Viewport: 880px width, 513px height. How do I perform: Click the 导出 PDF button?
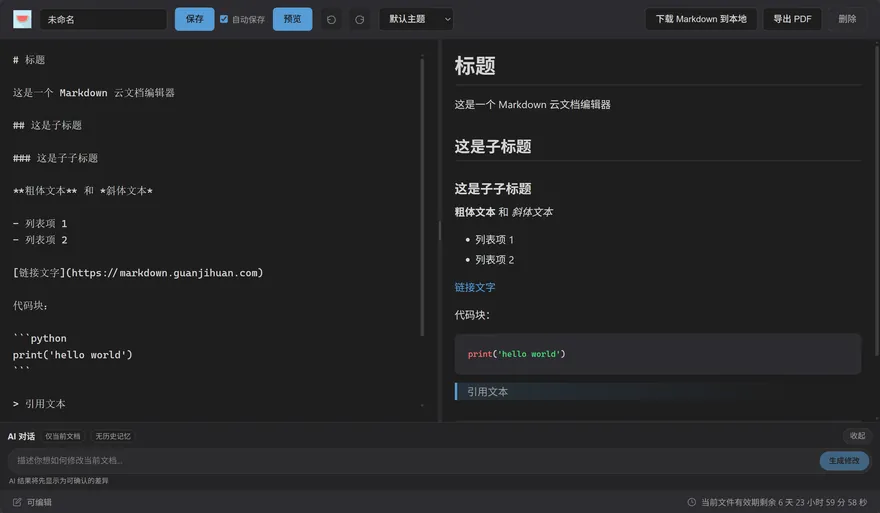click(x=792, y=19)
